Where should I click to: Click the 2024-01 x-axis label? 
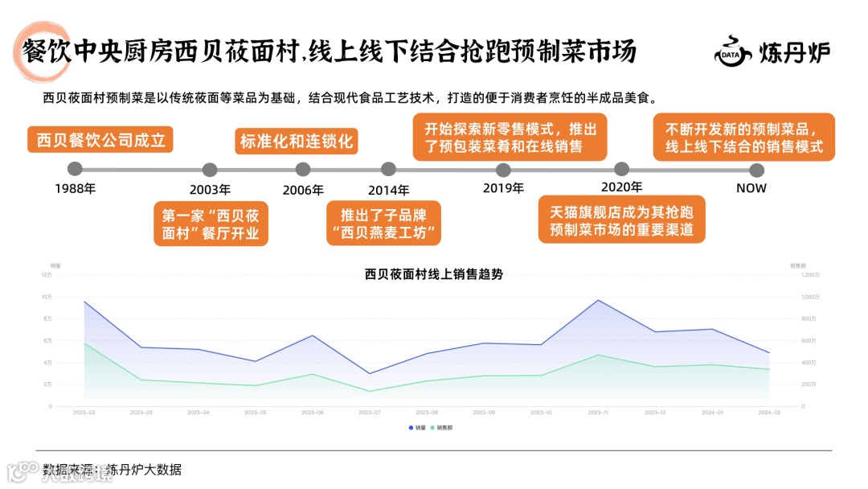pyautogui.click(x=712, y=413)
